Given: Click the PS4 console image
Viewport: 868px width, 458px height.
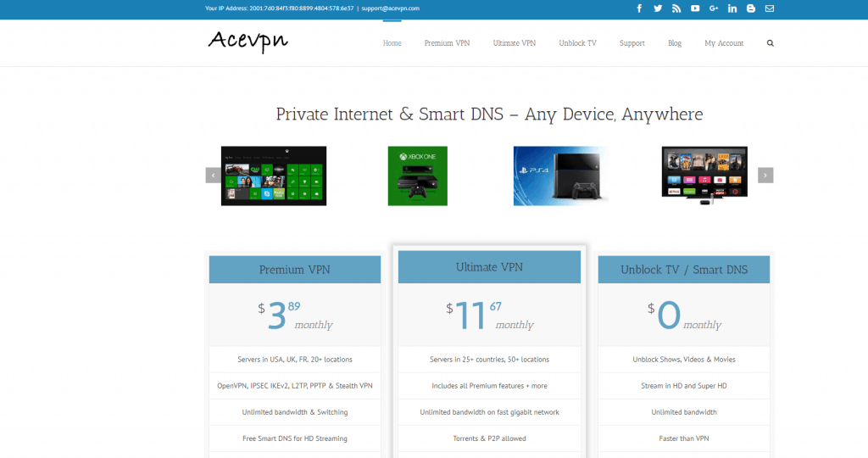Looking at the screenshot, I should tap(561, 176).
